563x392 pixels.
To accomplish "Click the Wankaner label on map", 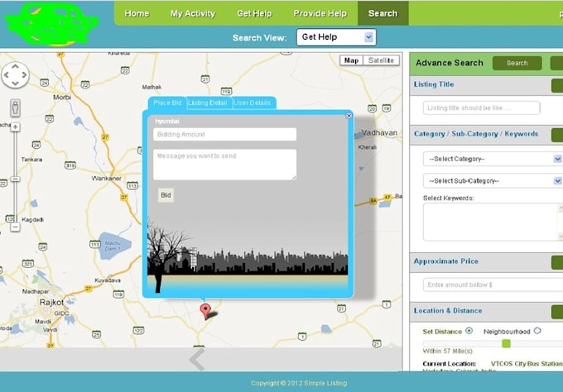I will click(106, 179).
